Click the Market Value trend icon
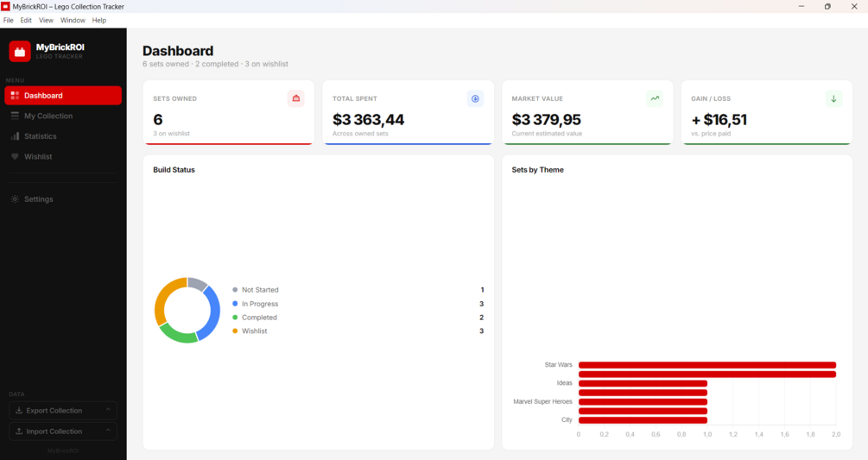 [655, 98]
